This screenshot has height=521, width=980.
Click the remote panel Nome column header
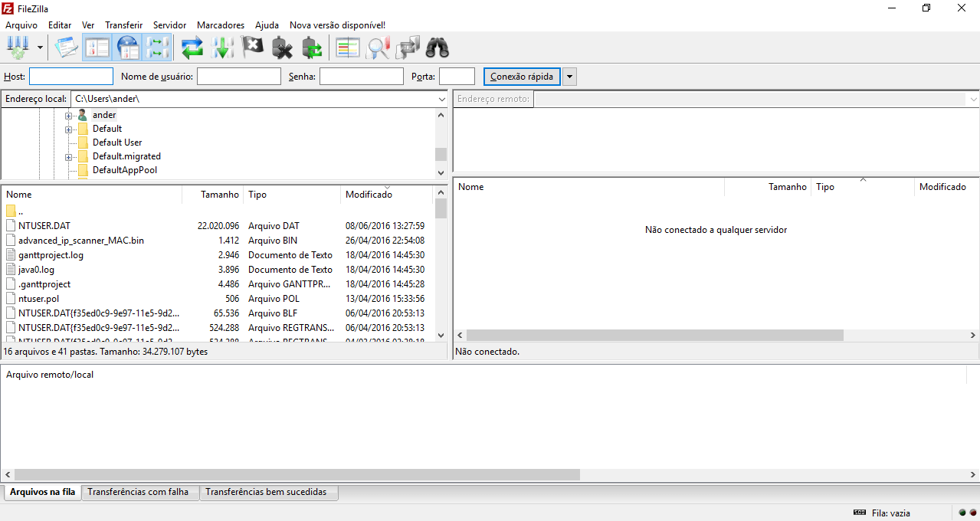click(588, 187)
